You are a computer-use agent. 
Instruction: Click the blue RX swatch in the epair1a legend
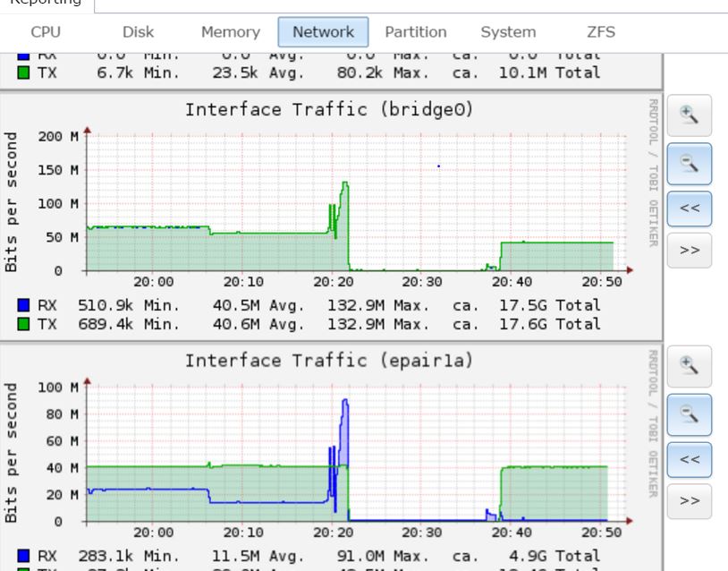[23, 556]
